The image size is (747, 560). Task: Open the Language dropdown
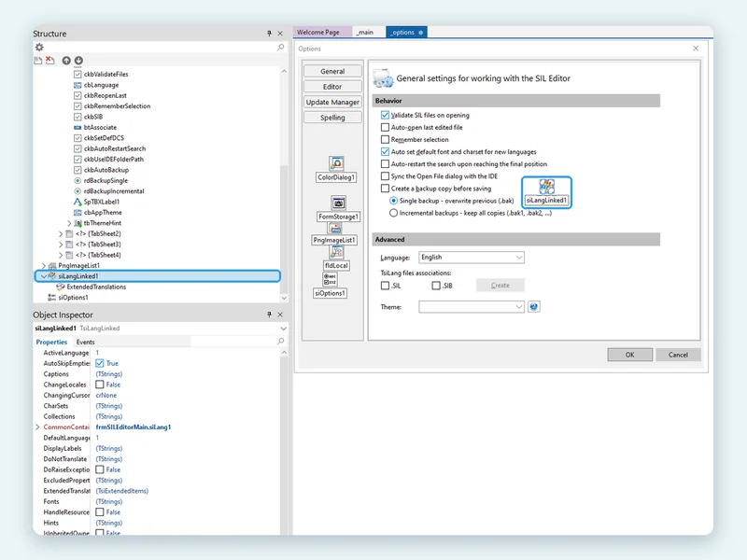(x=519, y=258)
